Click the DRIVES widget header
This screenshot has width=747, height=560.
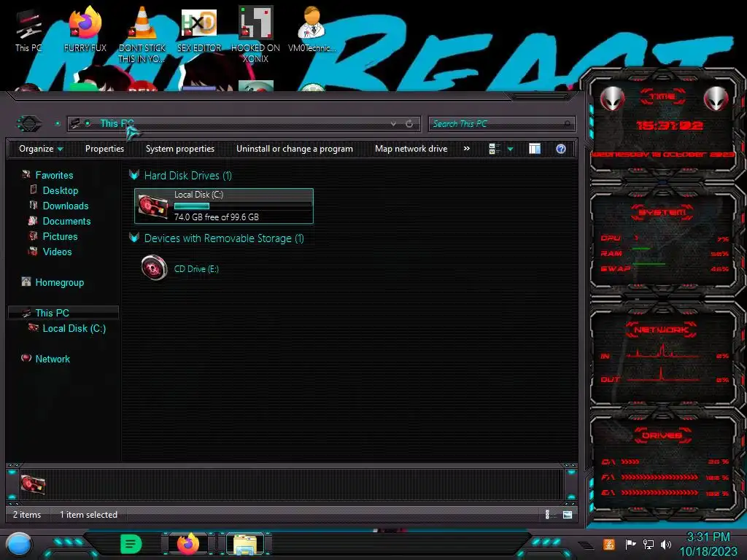[x=662, y=435]
